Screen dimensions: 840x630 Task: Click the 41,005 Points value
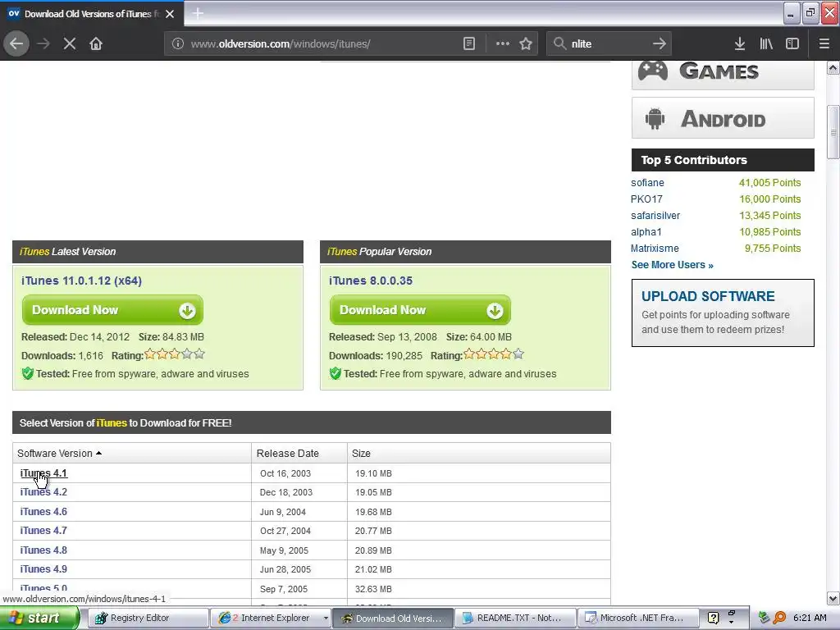(769, 183)
